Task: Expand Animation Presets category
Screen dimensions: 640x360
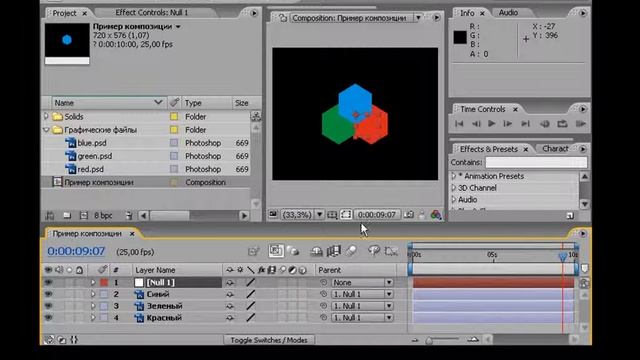Action: (453, 176)
